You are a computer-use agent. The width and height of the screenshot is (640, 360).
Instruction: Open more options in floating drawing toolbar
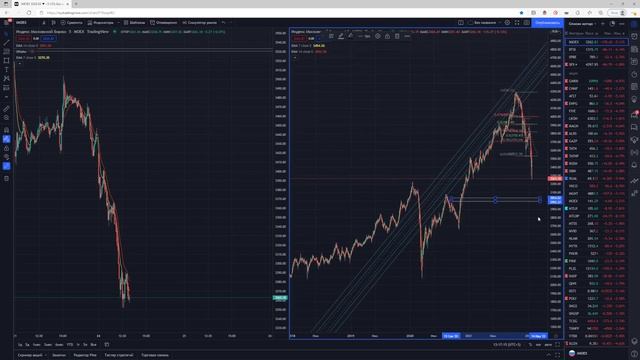point(407,36)
